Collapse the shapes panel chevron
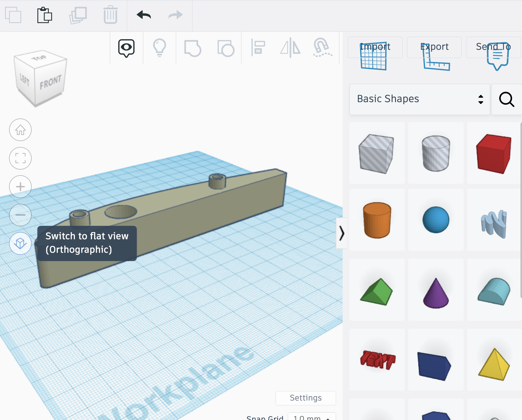Screen dimensions: 522x420 pos(342,233)
